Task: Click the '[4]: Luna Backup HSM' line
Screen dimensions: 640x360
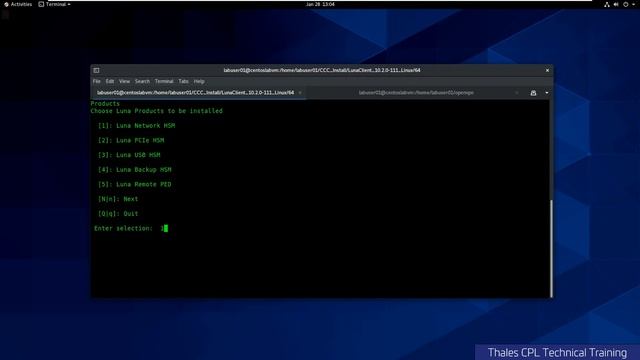Action: coord(135,170)
